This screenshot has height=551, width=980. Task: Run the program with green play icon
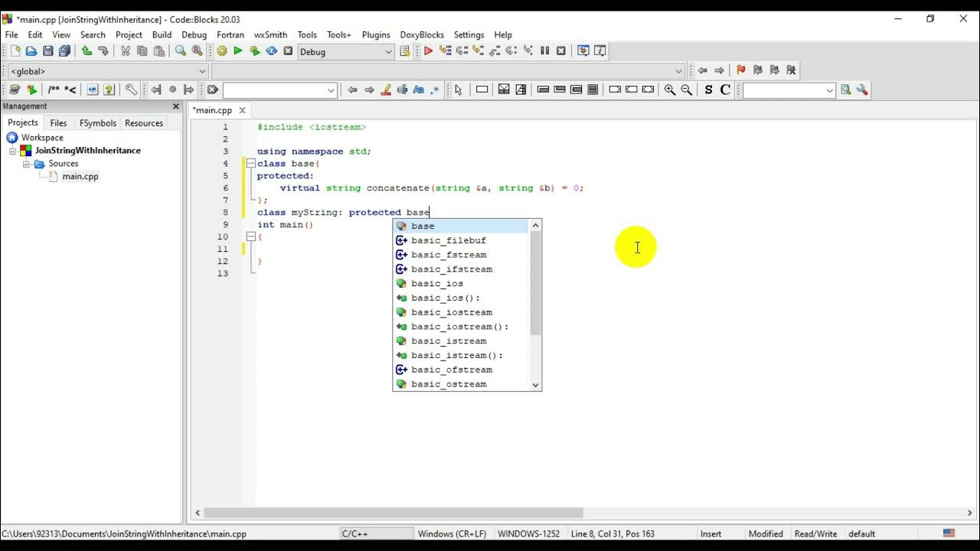(x=238, y=51)
